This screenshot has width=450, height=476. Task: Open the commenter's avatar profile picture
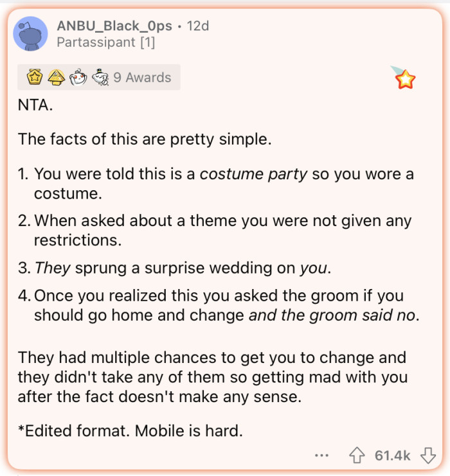[x=30, y=34]
